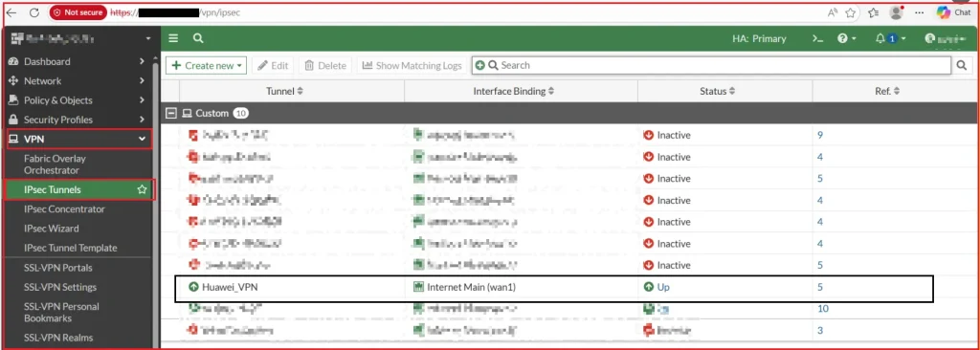The height and width of the screenshot is (350, 980).
Task: Open reference count 9 in first row
Action: click(820, 135)
